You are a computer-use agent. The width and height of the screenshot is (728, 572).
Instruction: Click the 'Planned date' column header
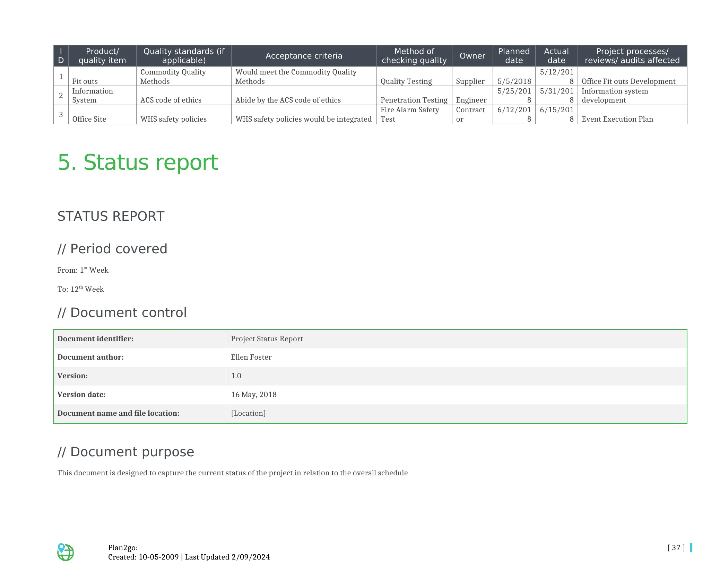[x=514, y=56]
